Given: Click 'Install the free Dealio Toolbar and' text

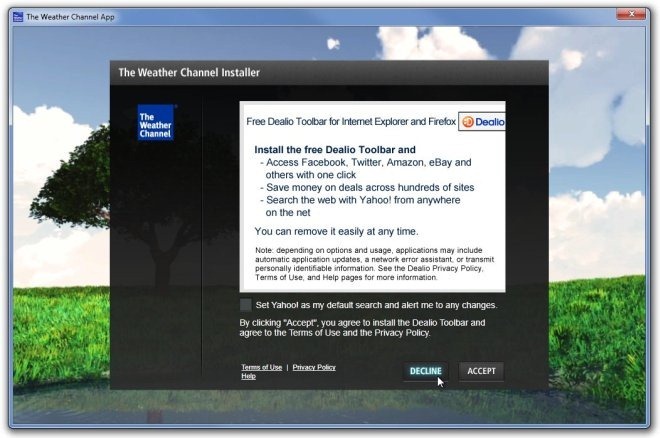Looking at the screenshot, I should (x=335, y=150).
